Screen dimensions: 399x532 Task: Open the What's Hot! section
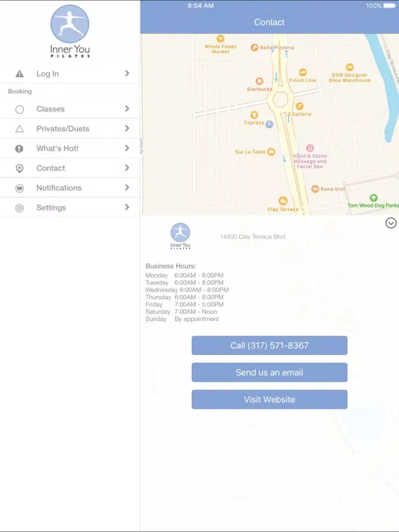[70, 148]
